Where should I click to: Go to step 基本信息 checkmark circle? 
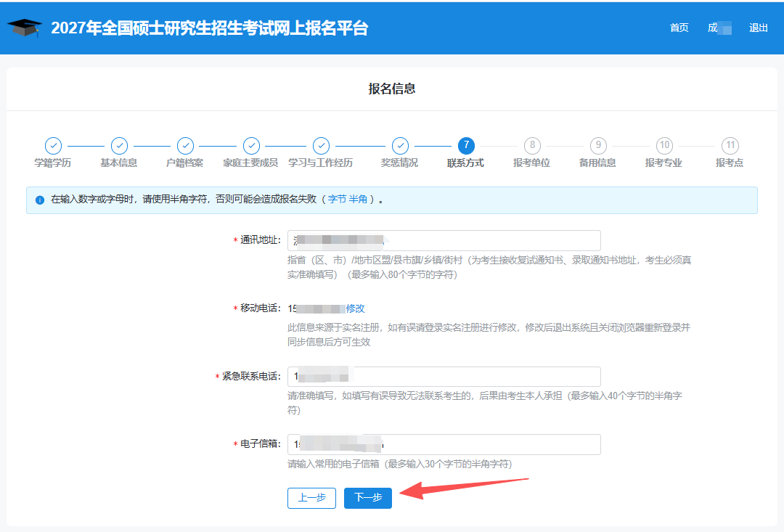(119, 146)
